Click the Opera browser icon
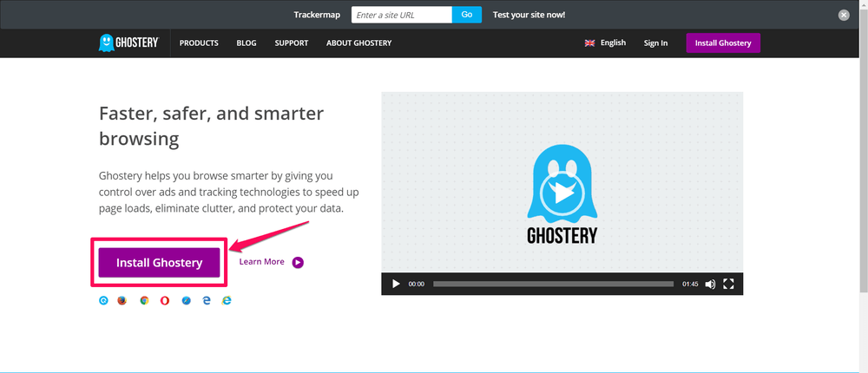 click(x=165, y=300)
